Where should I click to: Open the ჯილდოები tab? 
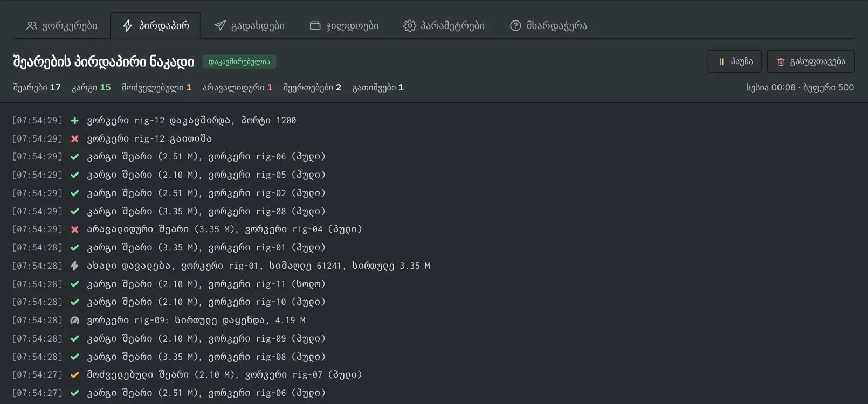pyautogui.click(x=344, y=26)
